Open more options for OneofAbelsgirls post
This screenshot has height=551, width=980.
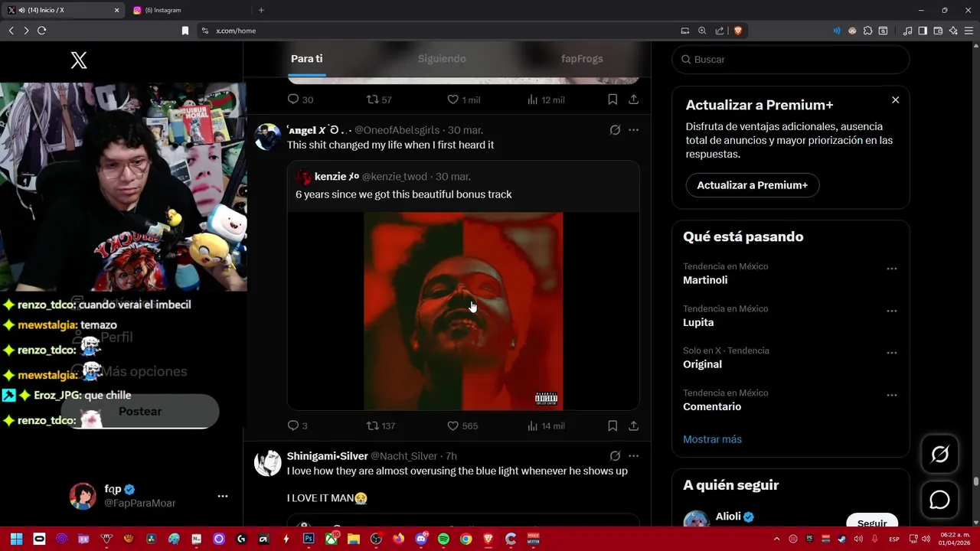pos(633,130)
